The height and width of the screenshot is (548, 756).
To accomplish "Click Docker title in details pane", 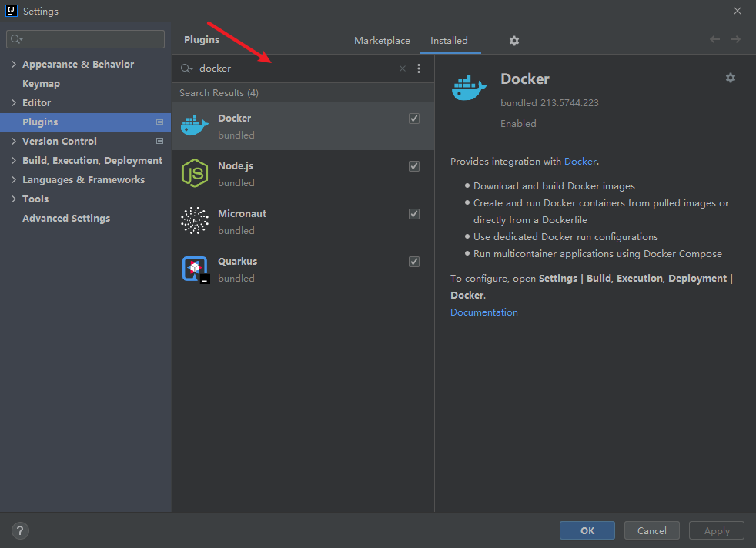I will (x=524, y=79).
